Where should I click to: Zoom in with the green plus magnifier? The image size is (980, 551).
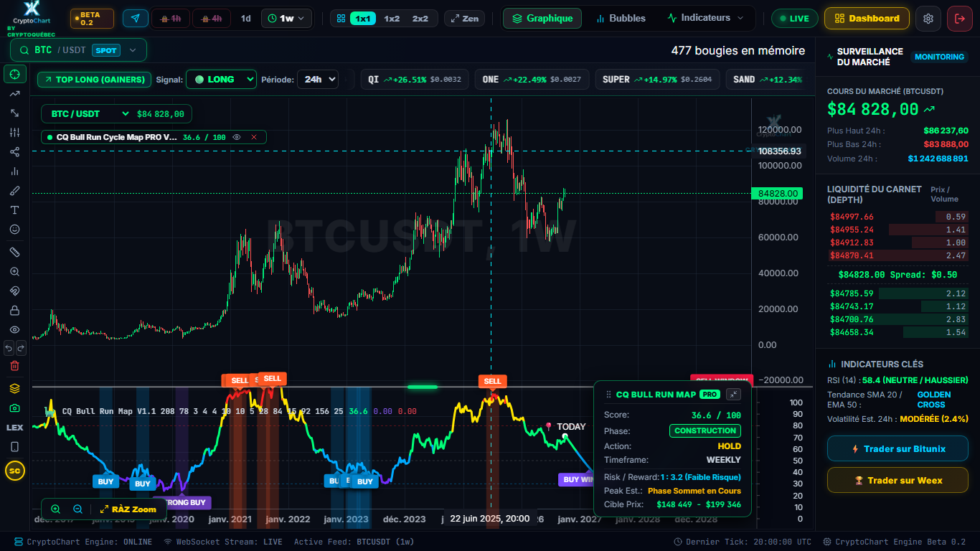tap(55, 509)
